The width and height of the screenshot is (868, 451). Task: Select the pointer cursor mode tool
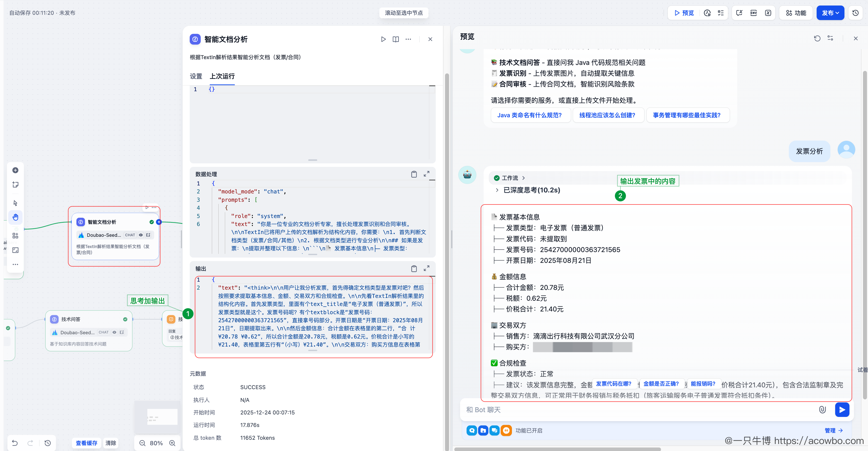(16, 203)
